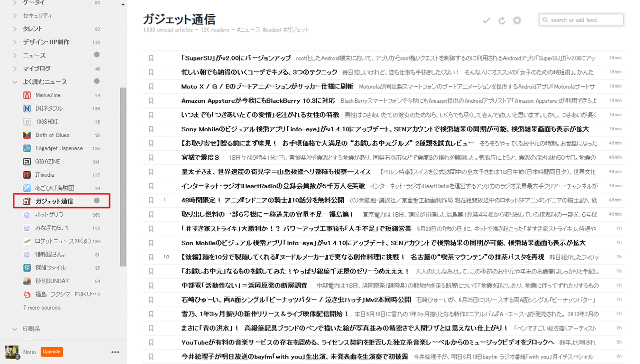This screenshot has height=364, width=640.
Task: Open article 石崎ひゅーい 両A面シングル
Action: click(296, 300)
